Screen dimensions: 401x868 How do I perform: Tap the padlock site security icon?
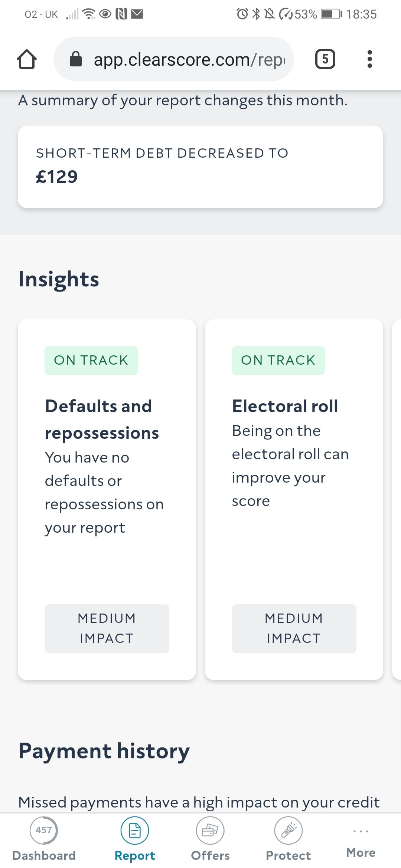(76, 59)
